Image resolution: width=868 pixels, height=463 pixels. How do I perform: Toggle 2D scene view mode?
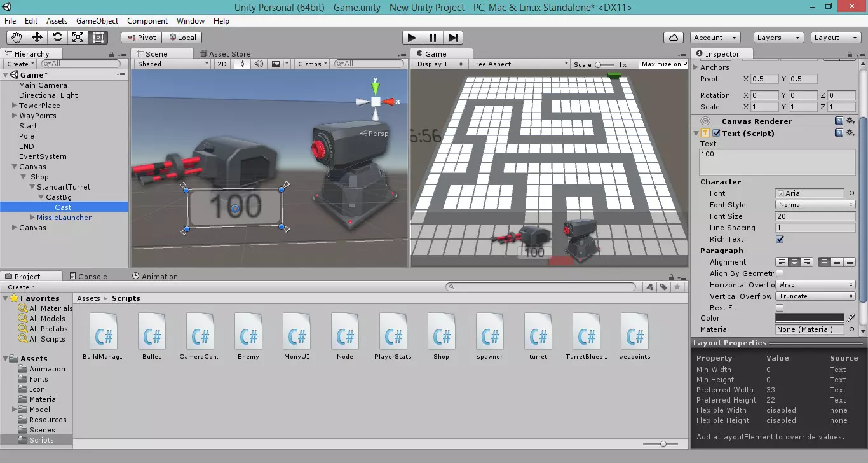pos(222,64)
